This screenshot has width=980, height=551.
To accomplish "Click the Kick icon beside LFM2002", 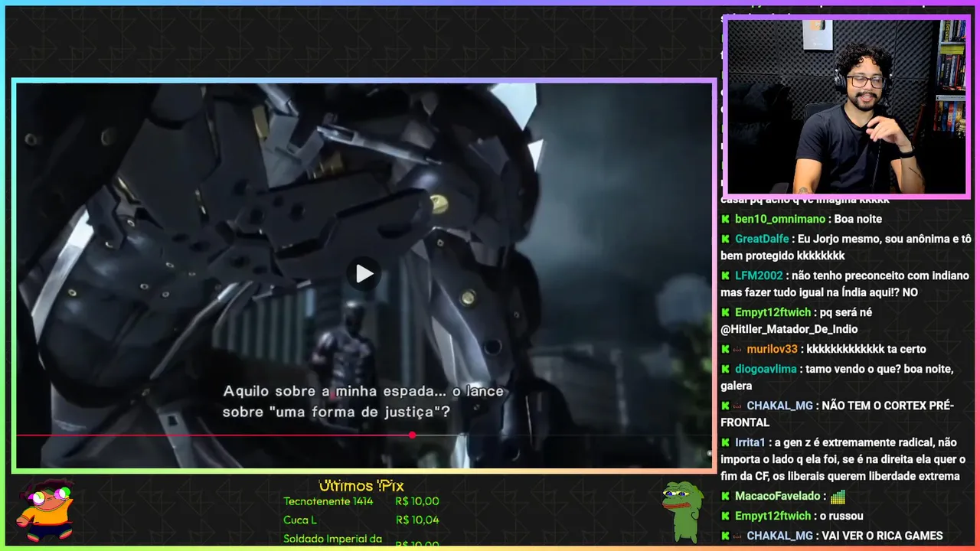I will (725, 275).
